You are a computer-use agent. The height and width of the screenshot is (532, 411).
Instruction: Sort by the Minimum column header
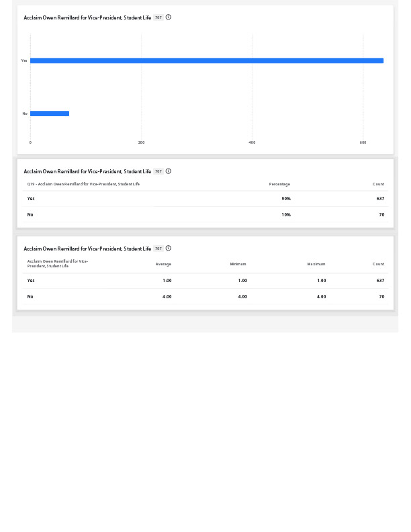[238, 264]
